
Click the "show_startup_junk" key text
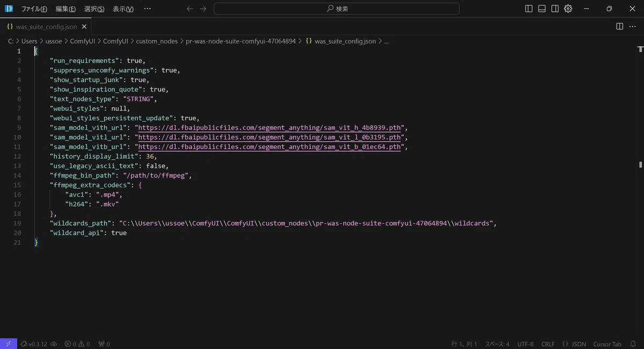[x=86, y=79]
